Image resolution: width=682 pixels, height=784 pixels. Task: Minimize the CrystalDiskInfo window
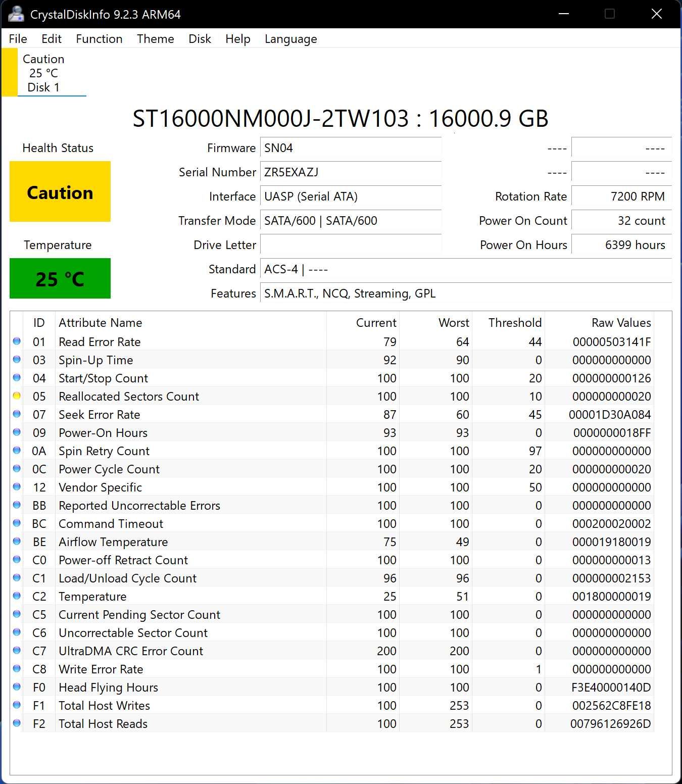click(x=564, y=14)
